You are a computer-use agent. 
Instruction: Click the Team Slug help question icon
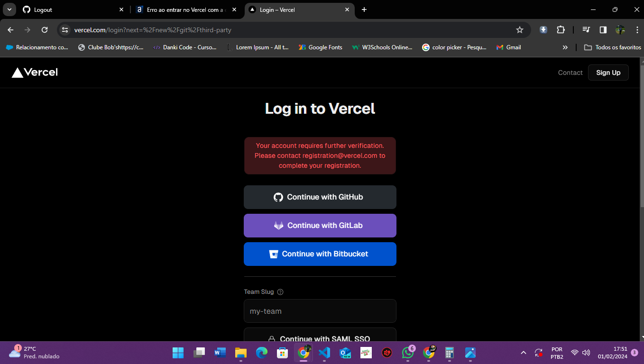point(280,292)
